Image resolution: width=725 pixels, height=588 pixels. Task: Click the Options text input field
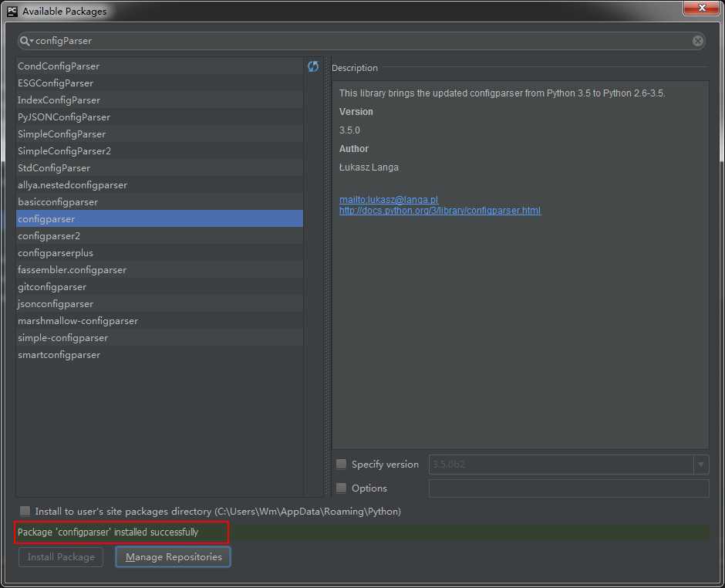tap(568, 488)
